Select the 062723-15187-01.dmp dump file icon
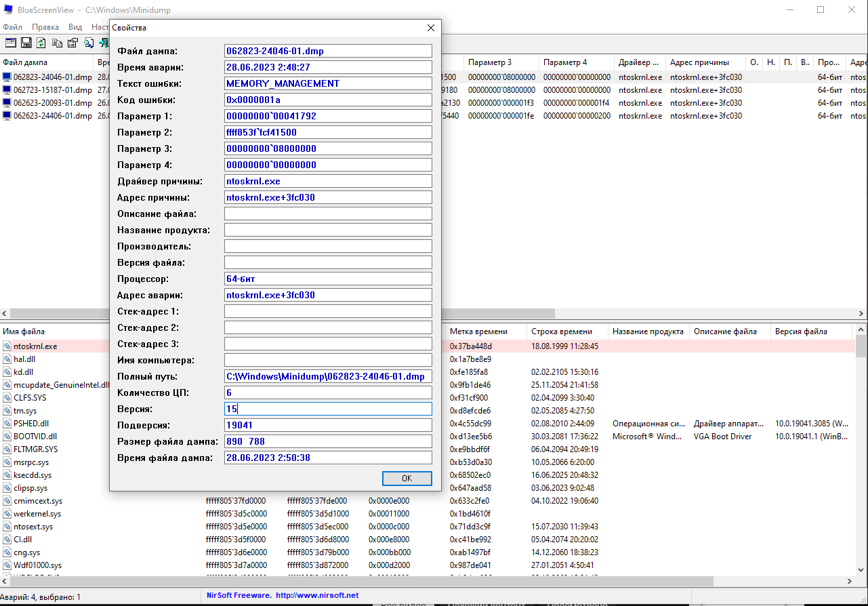The image size is (868, 606). point(7,90)
